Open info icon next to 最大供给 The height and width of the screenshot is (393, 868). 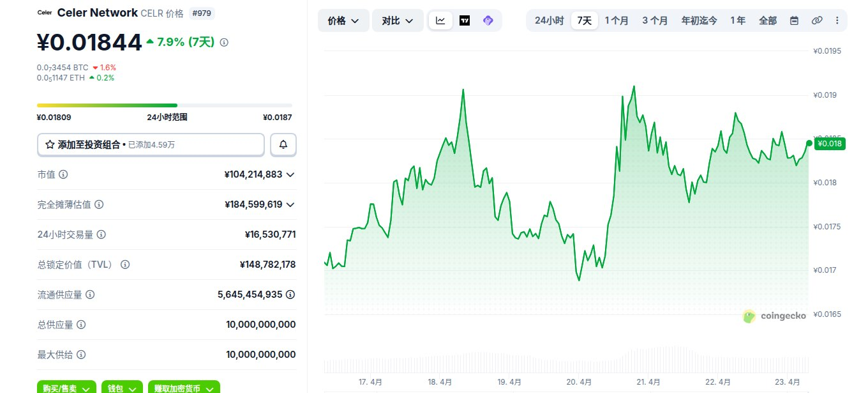(x=81, y=355)
